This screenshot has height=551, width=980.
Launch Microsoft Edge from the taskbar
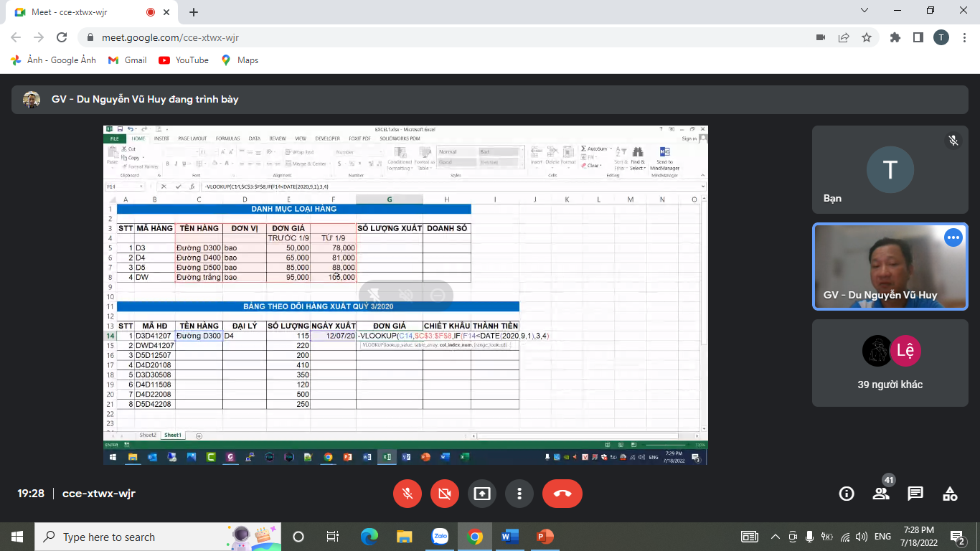pos(369,537)
